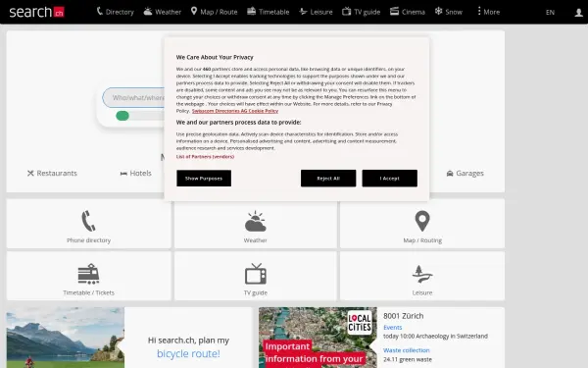
Task: Open List of Partners (vendors) link
Action: pyautogui.click(x=205, y=157)
